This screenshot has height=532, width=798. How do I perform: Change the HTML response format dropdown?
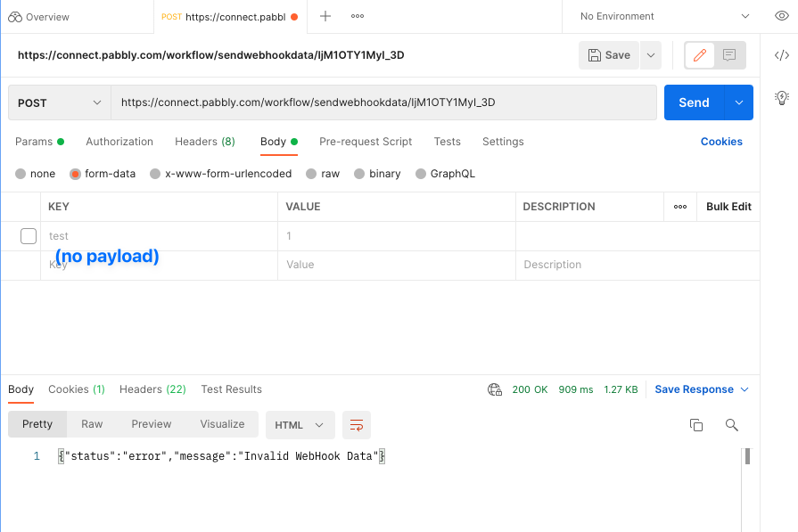300,425
